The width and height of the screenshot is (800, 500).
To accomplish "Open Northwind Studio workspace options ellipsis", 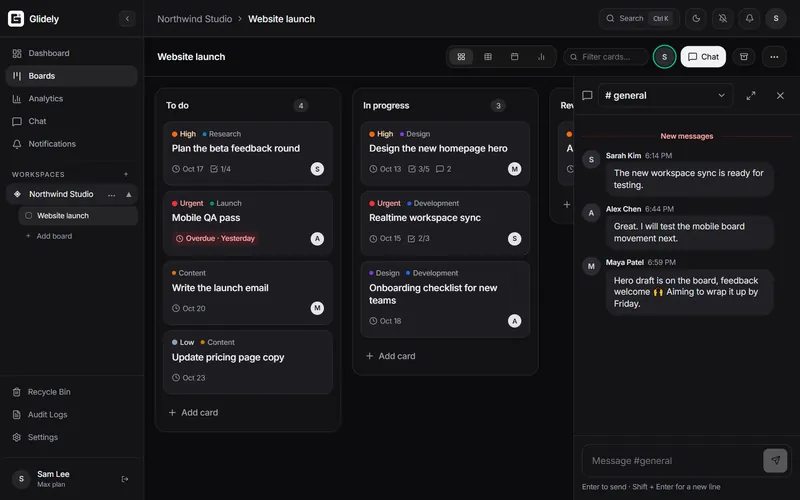I will [x=111, y=194].
